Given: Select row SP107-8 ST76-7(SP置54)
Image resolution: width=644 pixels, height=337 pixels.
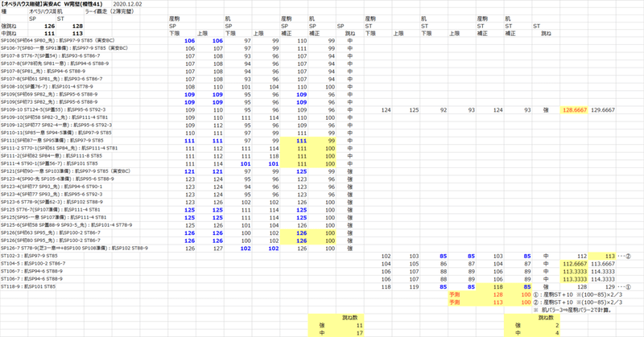Looking at the screenshot, I should click(x=50, y=55).
